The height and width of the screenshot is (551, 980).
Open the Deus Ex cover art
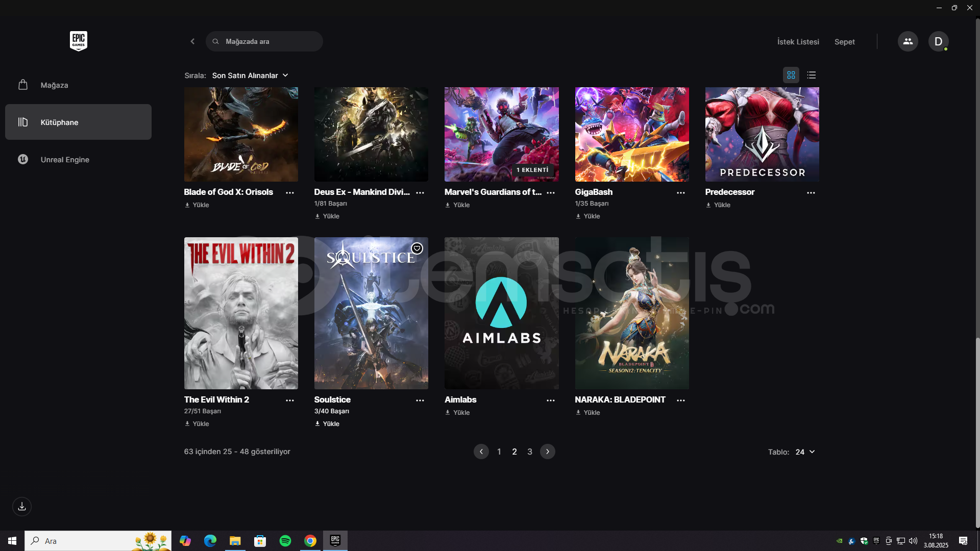371,134
